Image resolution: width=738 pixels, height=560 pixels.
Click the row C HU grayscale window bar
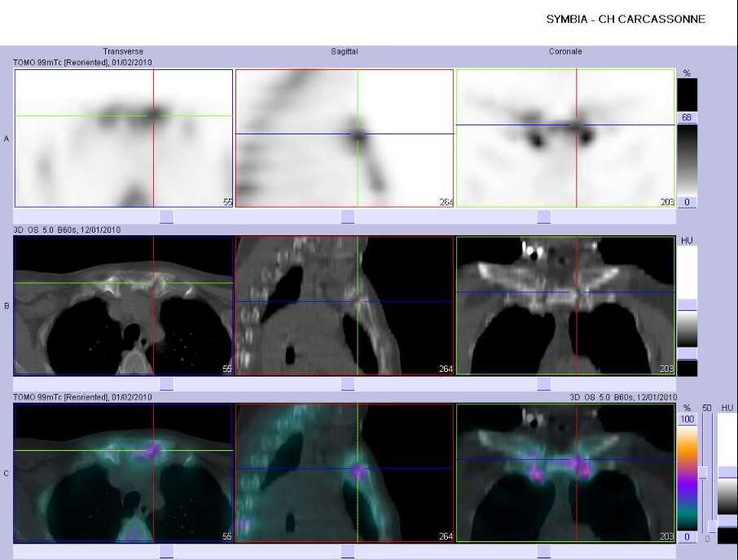(x=727, y=478)
